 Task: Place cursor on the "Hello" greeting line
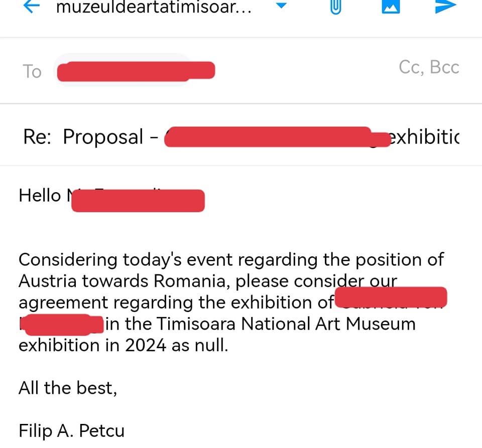tap(40, 195)
